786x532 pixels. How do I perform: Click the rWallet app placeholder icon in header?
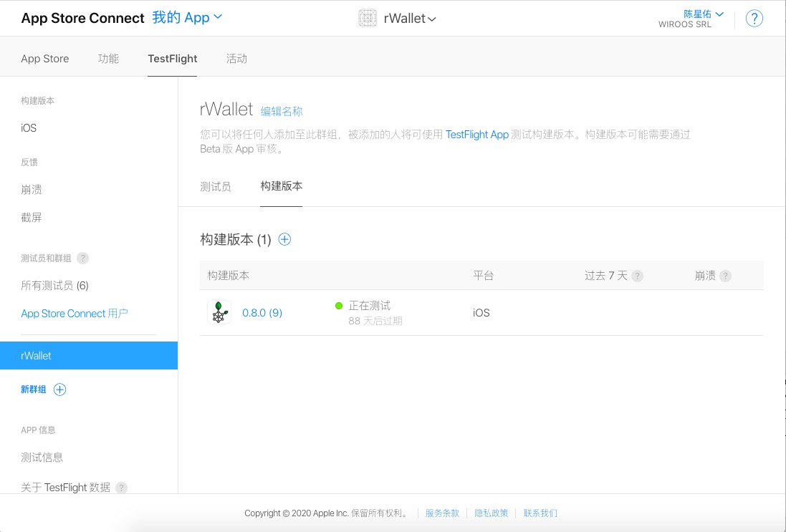[368, 18]
